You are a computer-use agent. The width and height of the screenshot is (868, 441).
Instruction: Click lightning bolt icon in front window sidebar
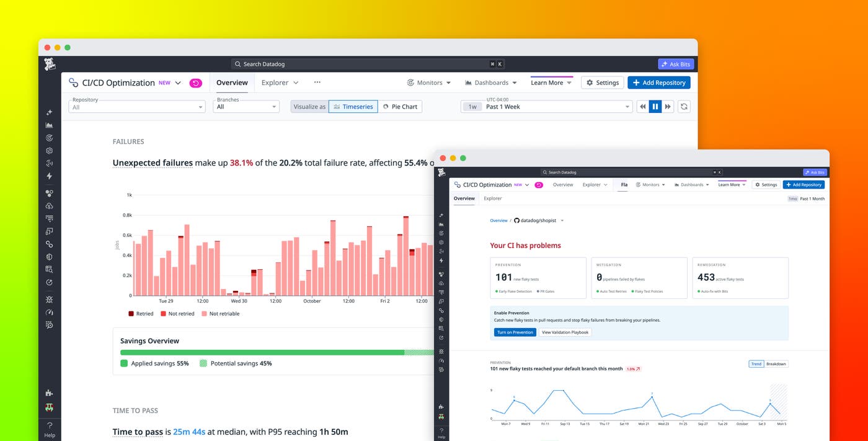coord(441,261)
